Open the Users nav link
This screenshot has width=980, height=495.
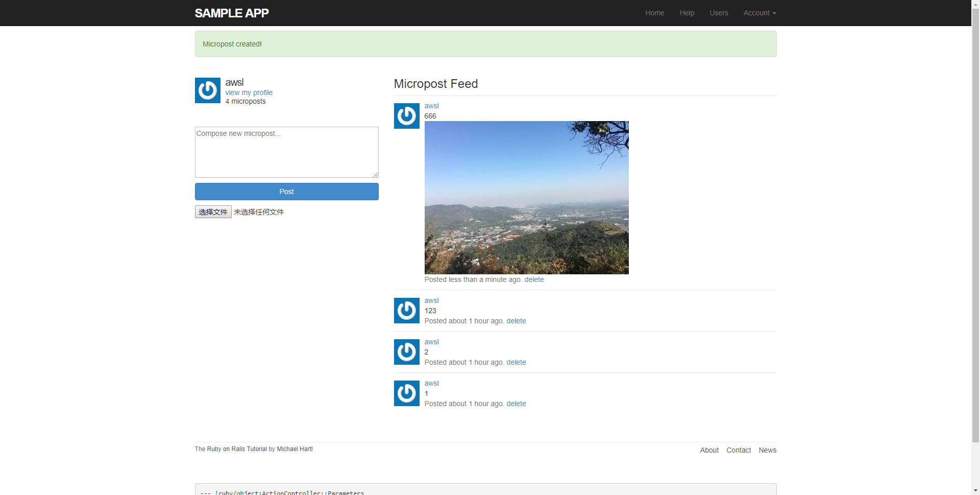719,13
